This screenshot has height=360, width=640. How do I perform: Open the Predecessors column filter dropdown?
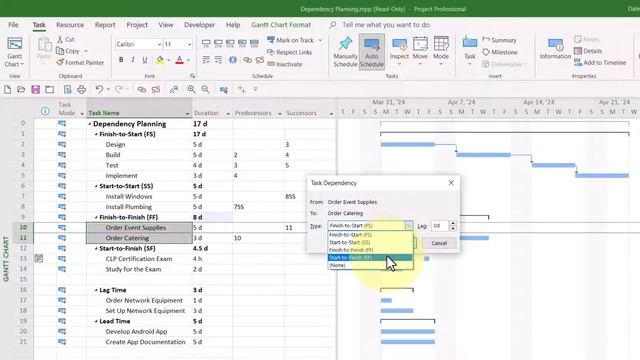280,113
